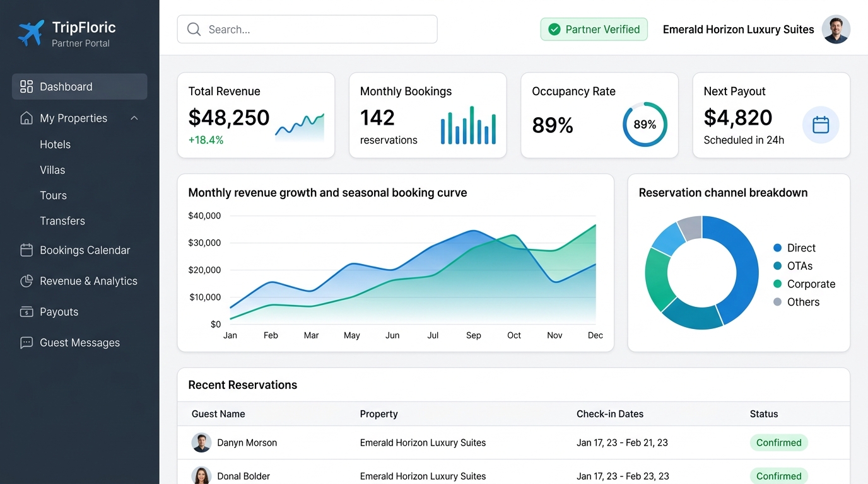868x484 pixels.
Task: Click the Revenue & Analytics pie icon
Action: click(x=26, y=281)
